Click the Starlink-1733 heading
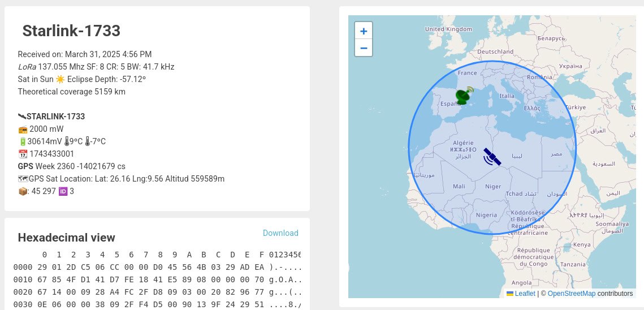 pos(71,31)
